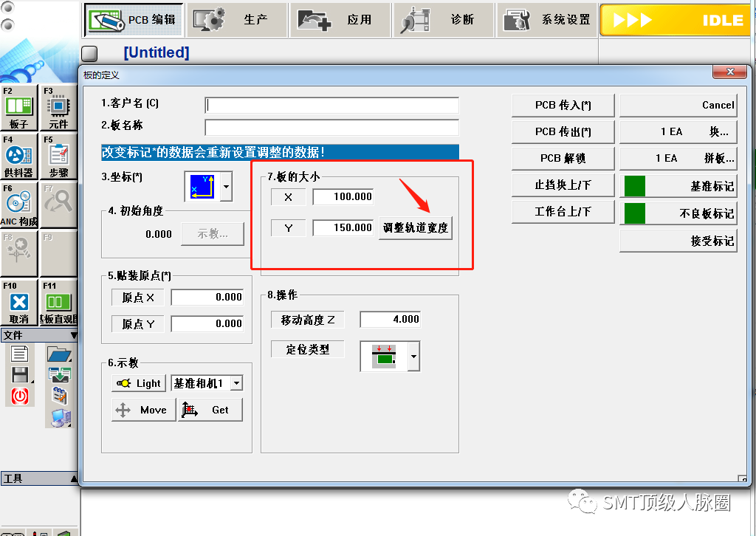Open the 坐标 coordinate dropdown

click(x=226, y=186)
